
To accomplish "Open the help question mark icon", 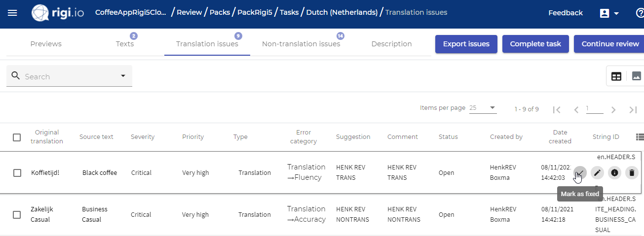I will point(640,13).
